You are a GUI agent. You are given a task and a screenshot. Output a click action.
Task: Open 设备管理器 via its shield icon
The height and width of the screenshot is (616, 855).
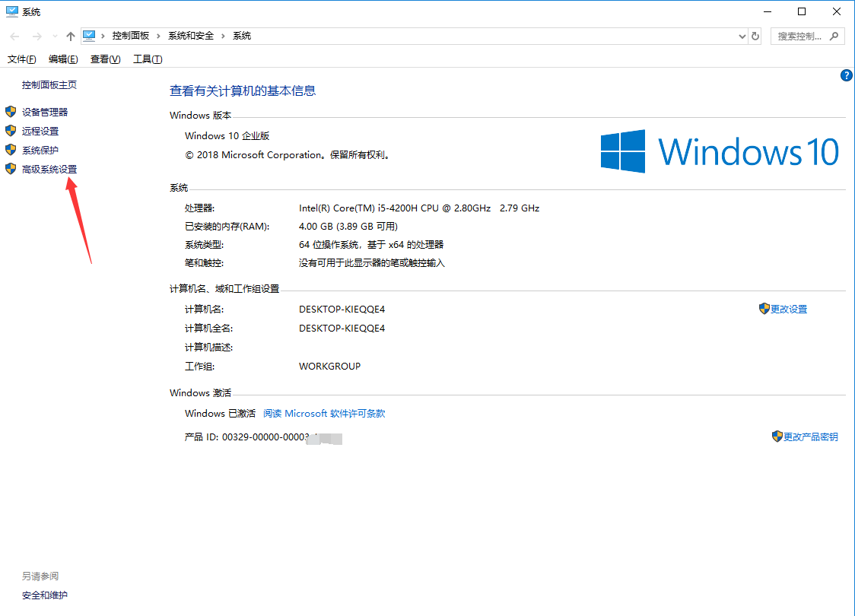click(11, 111)
